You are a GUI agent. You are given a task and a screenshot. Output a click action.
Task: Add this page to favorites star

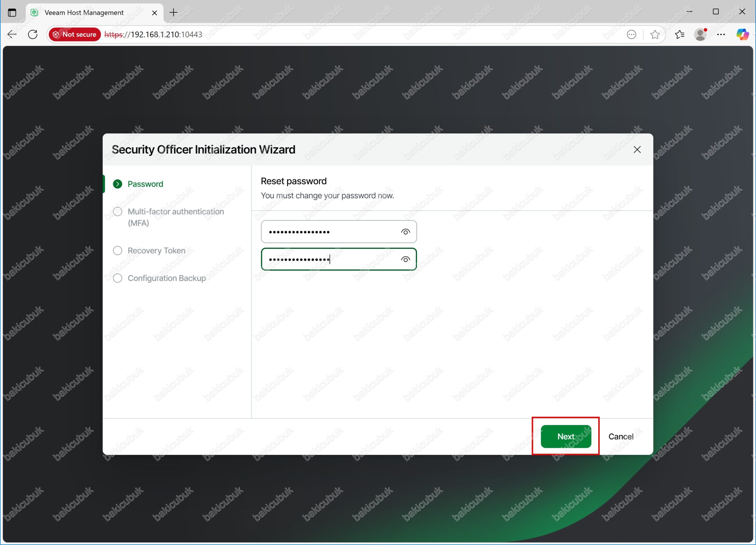655,34
